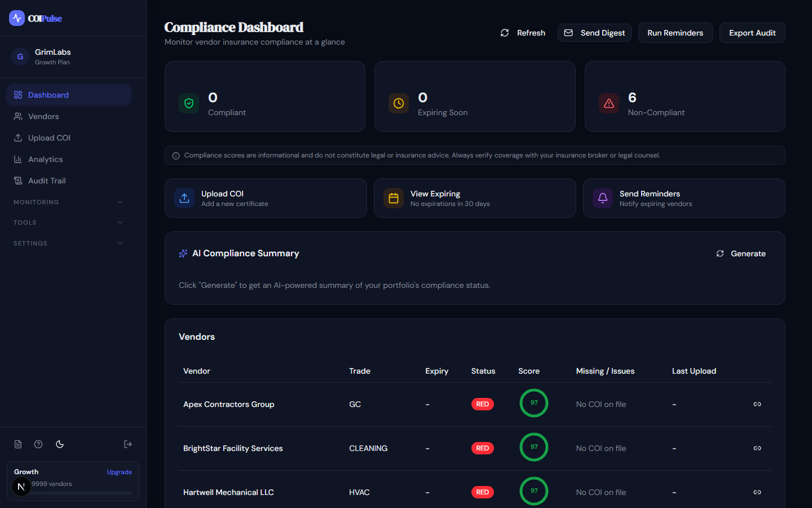Expand the SETTINGS section
This screenshot has width=812, height=508.
(69, 243)
